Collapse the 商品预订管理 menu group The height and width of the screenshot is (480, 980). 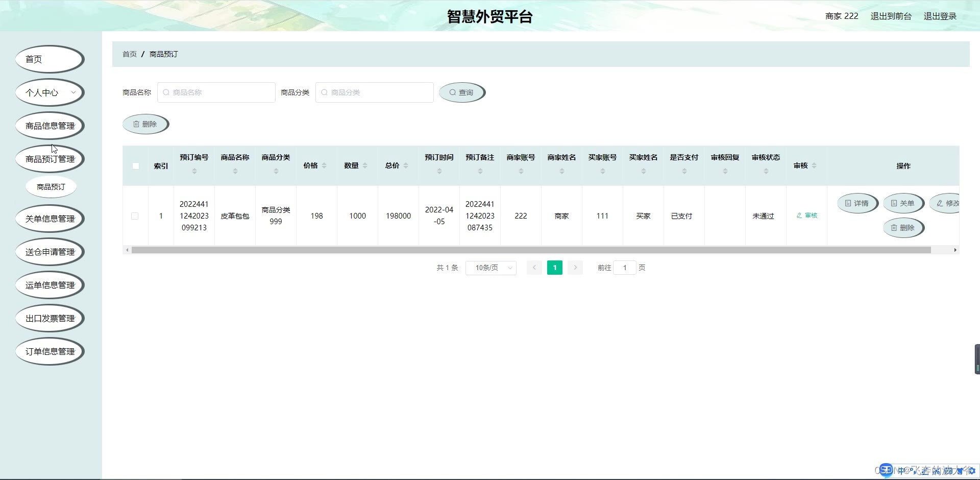pos(50,159)
